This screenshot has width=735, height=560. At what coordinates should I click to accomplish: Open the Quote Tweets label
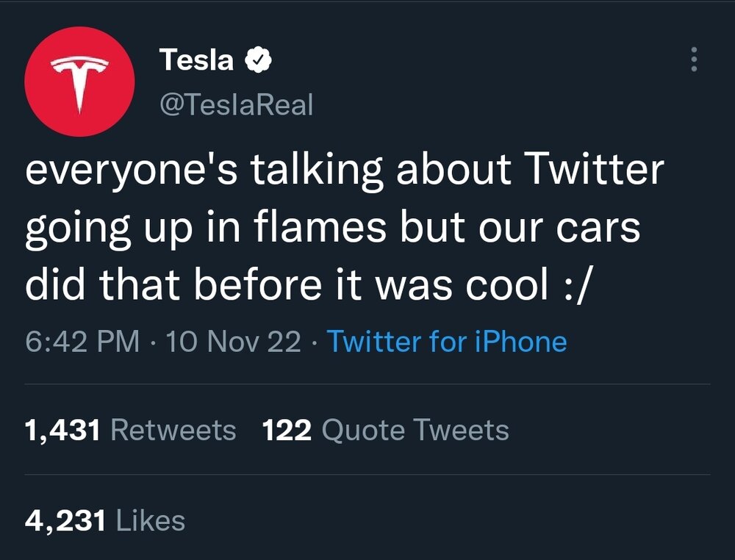[x=415, y=430]
